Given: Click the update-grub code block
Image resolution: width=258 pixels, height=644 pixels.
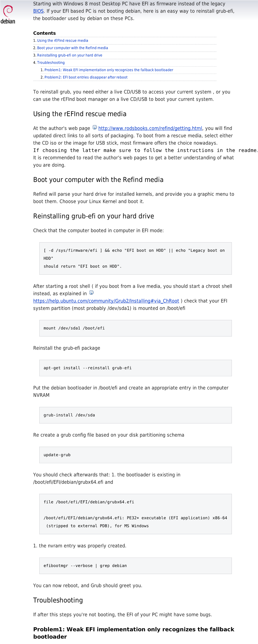Looking at the screenshot, I should point(135,455).
